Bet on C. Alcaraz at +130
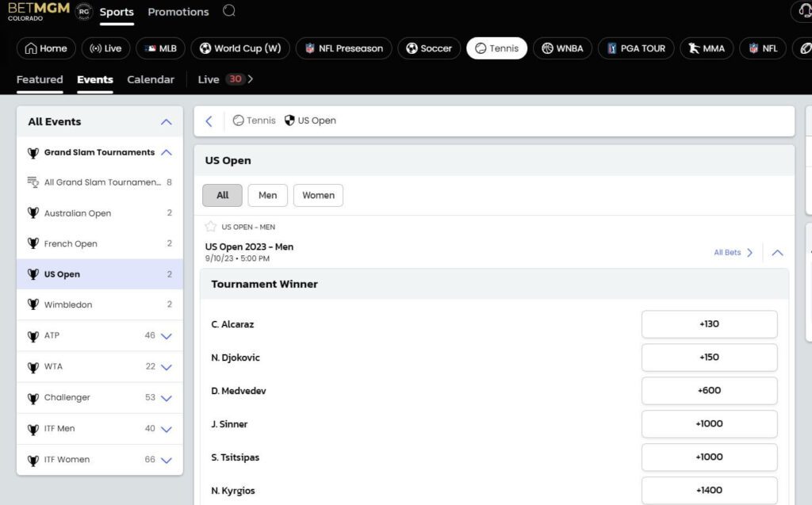 click(709, 324)
